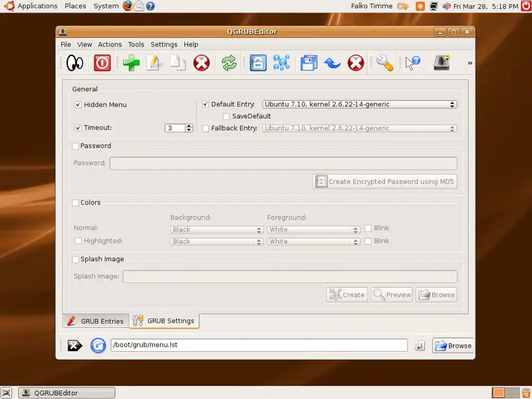This screenshot has width=532, height=399.
Task: Tick the Splash Image checkbox
Action: click(76, 259)
